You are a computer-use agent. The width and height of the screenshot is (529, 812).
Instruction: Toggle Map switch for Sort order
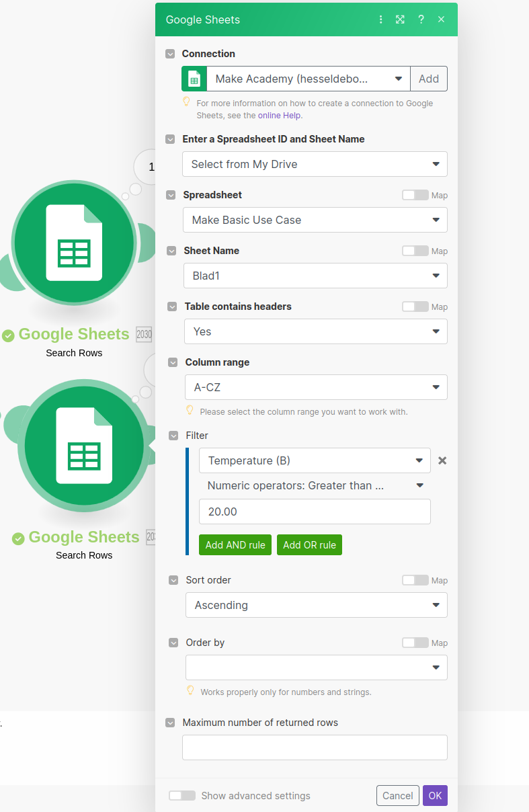(x=415, y=580)
